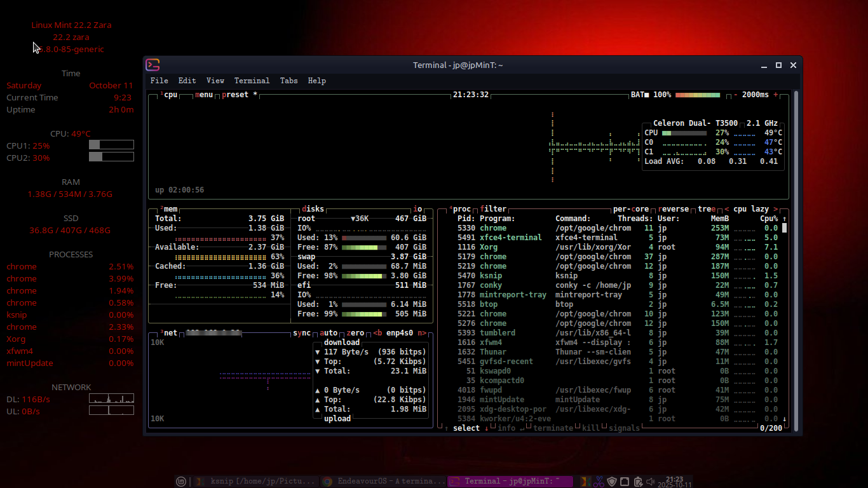Viewport: 868px width, 488px height.
Task: Click the process list scrollbar handle
Action: [784, 228]
